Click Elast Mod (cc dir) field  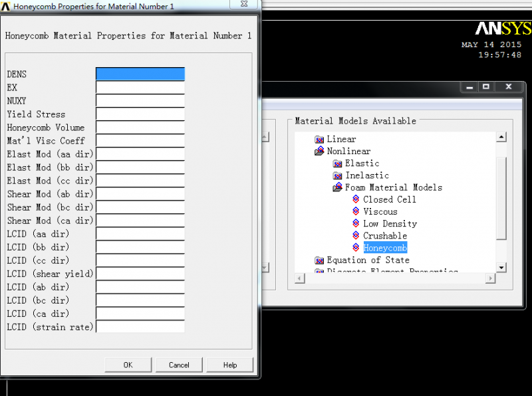(140, 180)
